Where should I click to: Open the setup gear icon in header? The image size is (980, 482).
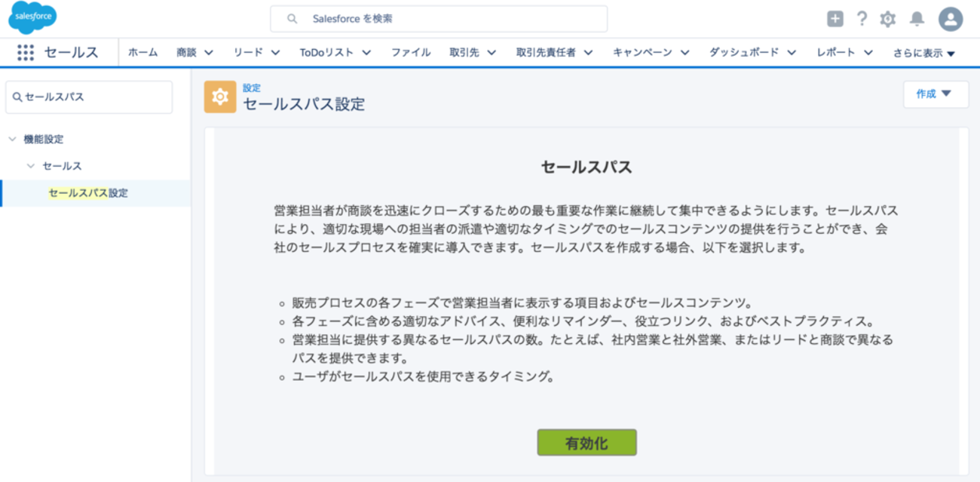point(888,19)
